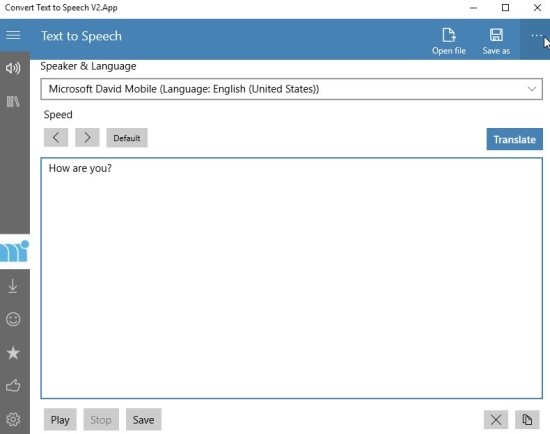
Task: Click the thumbs-up like sidebar icon
Action: (x=13, y=385)
